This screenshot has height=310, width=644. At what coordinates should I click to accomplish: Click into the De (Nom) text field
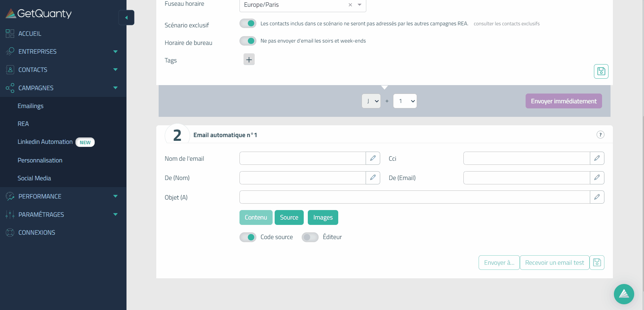(x=302, y=178)
